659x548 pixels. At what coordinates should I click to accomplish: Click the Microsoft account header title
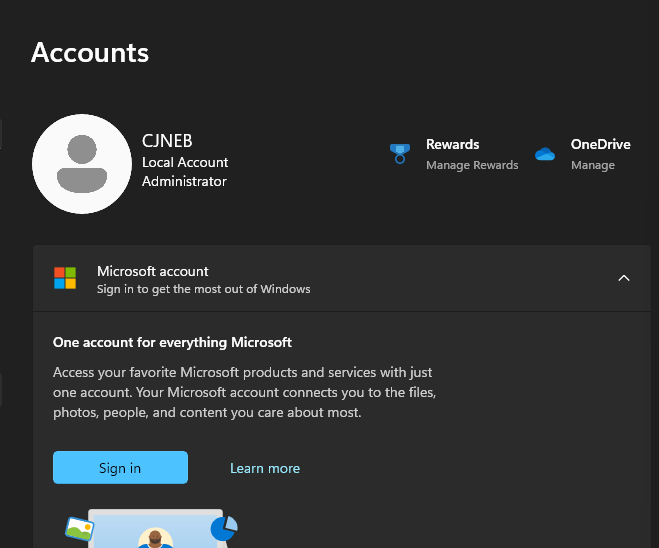(153, 271)
